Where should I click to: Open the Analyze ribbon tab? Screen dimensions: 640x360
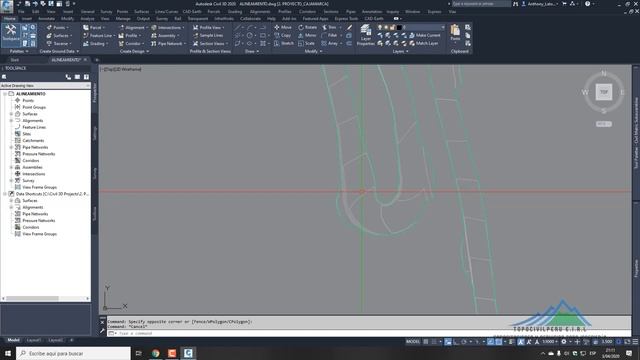click(87, 18)
